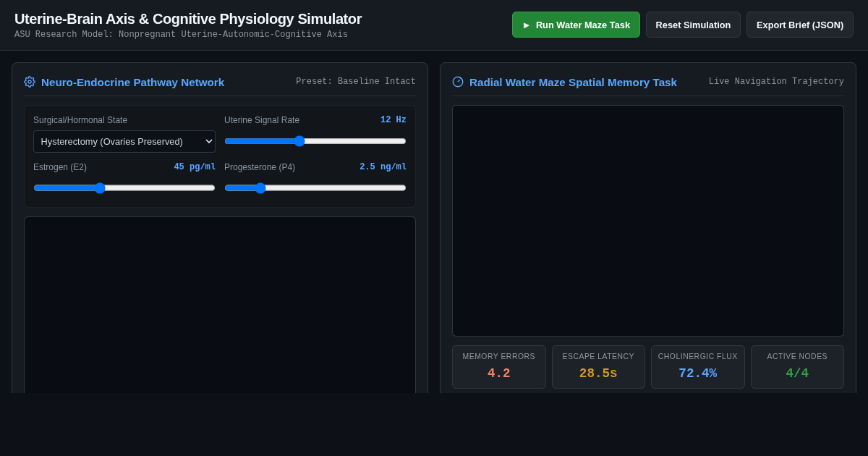Click the Neuro-Endocrine Pathway Network gear icon
Image resolution: width=868 pixels, height=456 pixels.
[30, 82]
